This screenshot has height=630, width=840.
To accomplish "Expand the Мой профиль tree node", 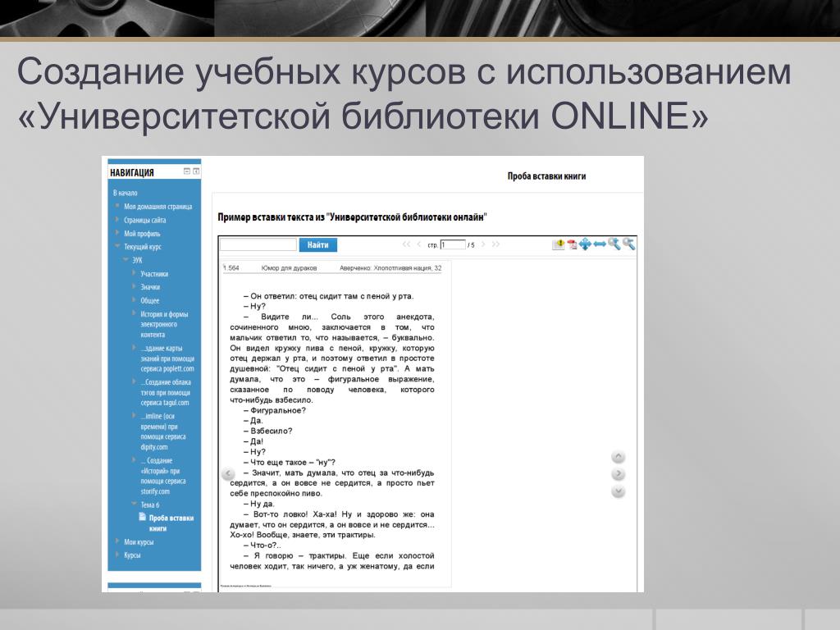I will [117, 232].
